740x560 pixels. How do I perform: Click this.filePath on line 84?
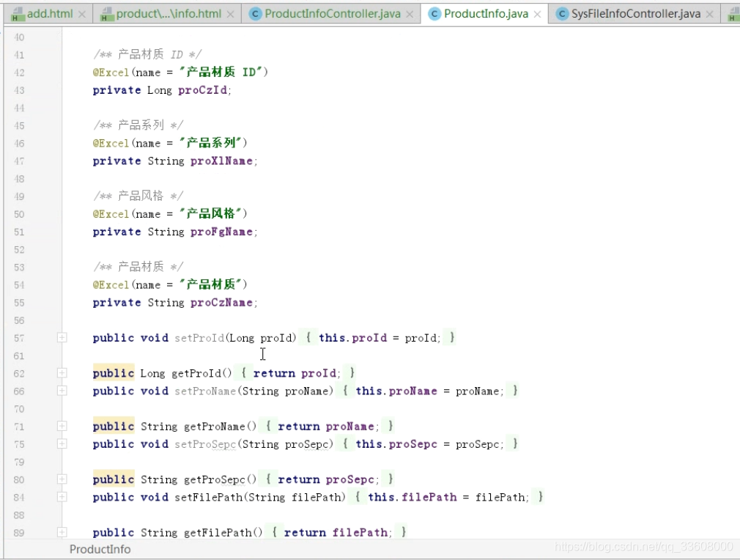412,497
